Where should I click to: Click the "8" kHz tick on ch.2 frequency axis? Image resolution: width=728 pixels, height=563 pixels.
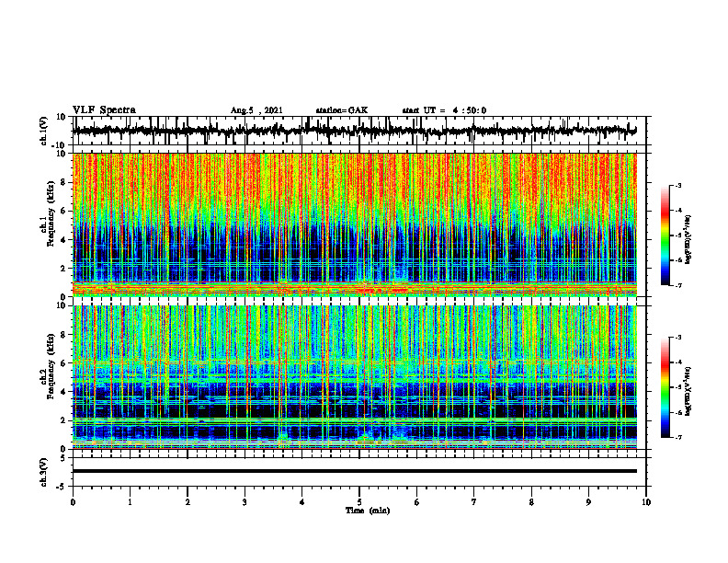(x=63, y=335)
